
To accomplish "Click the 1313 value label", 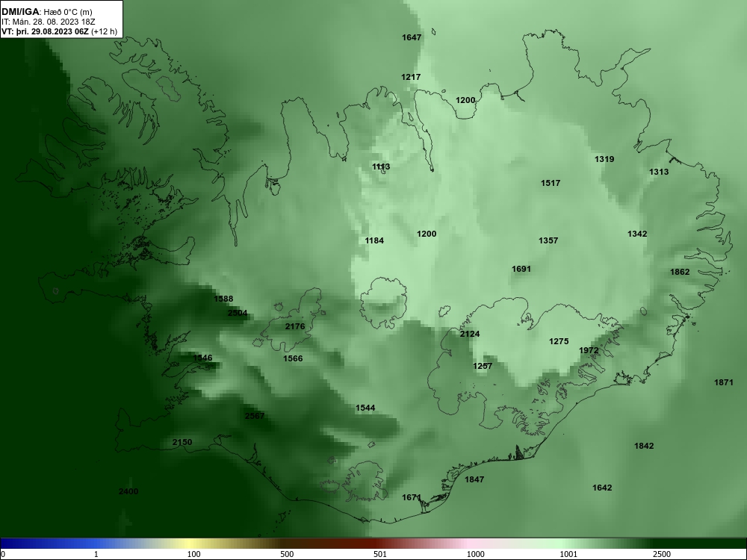I will tap(659, 172).
